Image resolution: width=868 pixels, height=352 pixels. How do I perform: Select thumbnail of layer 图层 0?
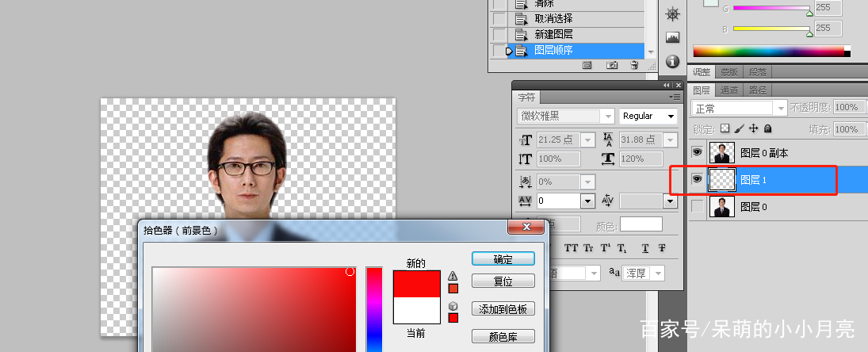tap(722, 206)
